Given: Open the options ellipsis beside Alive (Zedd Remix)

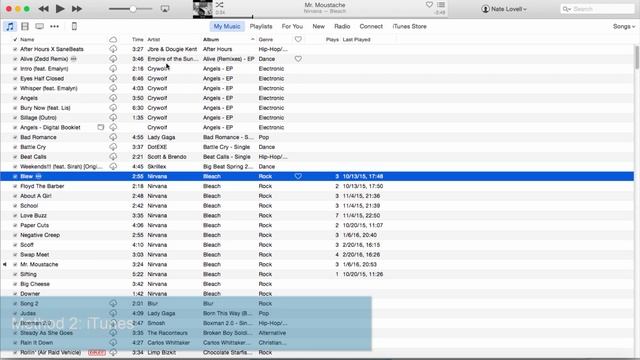Looking at the screenshot, I should click(x=73, y=59).
